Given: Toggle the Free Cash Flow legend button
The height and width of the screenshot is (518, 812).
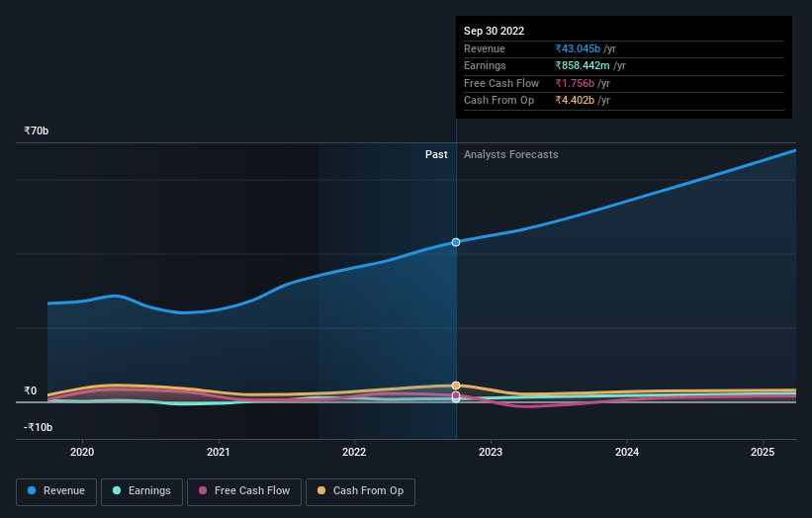Looking at the screenshot, I should 244,491.
